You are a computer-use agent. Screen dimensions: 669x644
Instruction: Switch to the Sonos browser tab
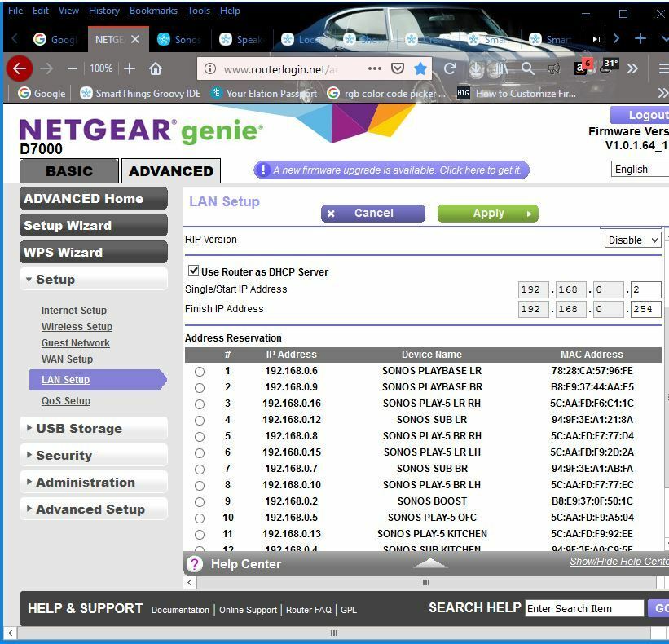pyautogui.click(x=179, y=39)
